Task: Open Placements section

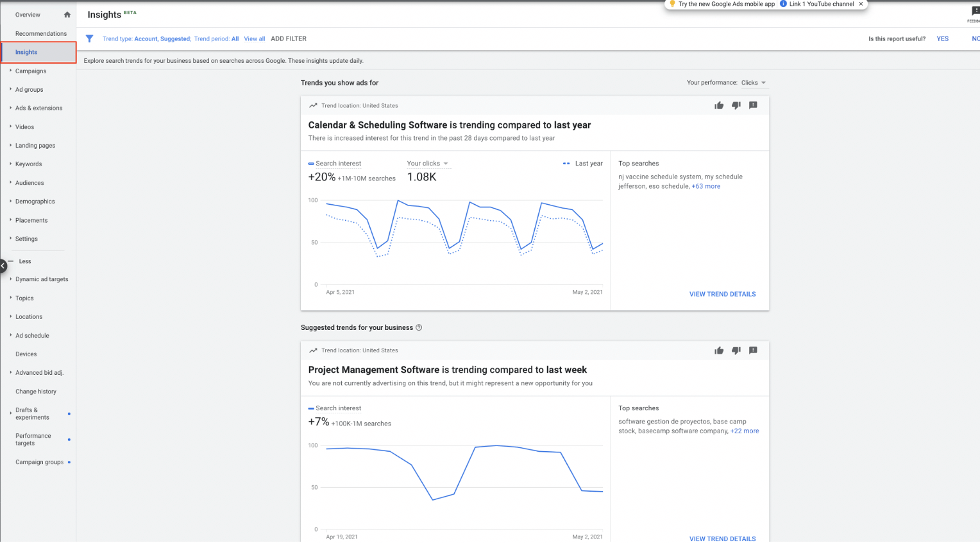Action: 31,220
